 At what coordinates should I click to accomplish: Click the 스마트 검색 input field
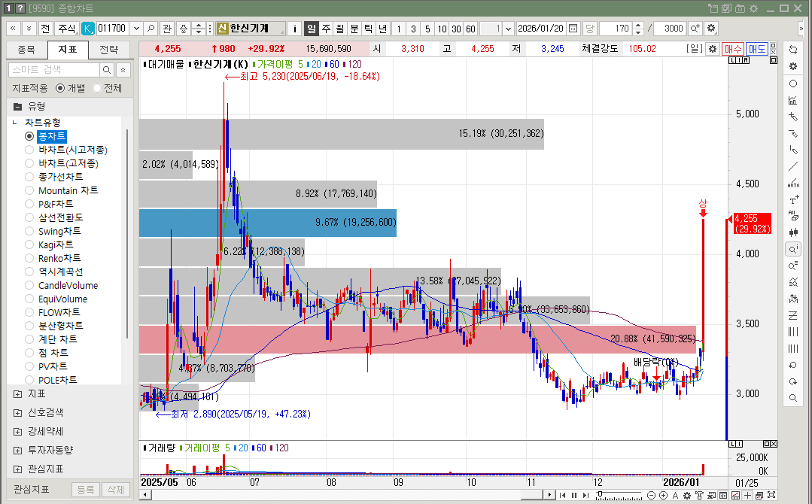54,69
